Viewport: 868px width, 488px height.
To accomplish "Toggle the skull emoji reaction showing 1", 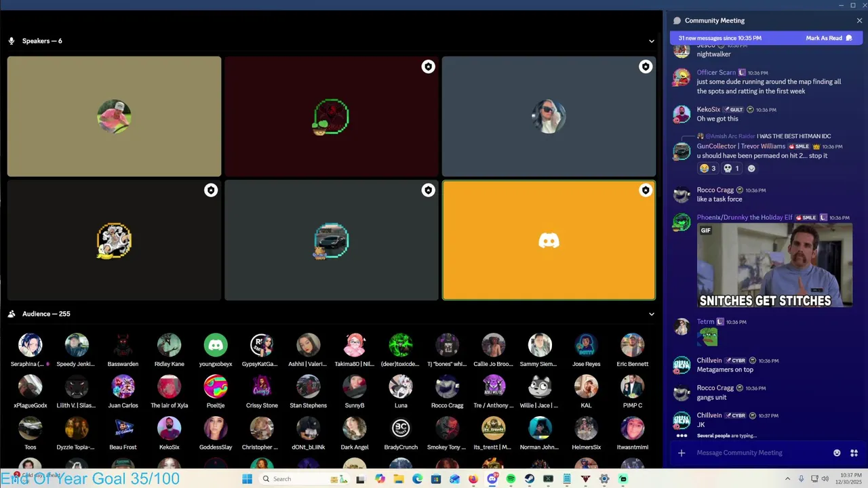I will coord(732,168).
